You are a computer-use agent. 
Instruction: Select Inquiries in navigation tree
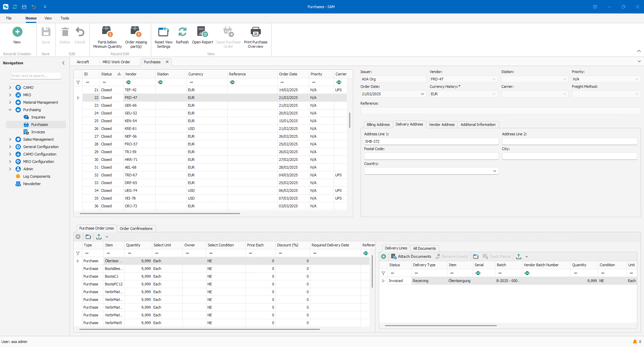click(38, 117)
